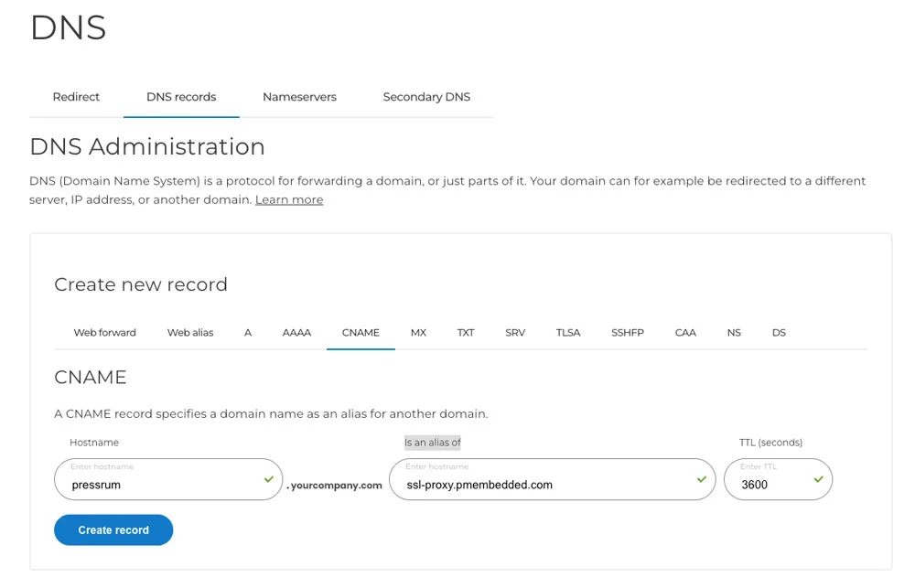Select the SRV record tab
The height and width of the screenshot is (588, 915).
pos(515,333)
